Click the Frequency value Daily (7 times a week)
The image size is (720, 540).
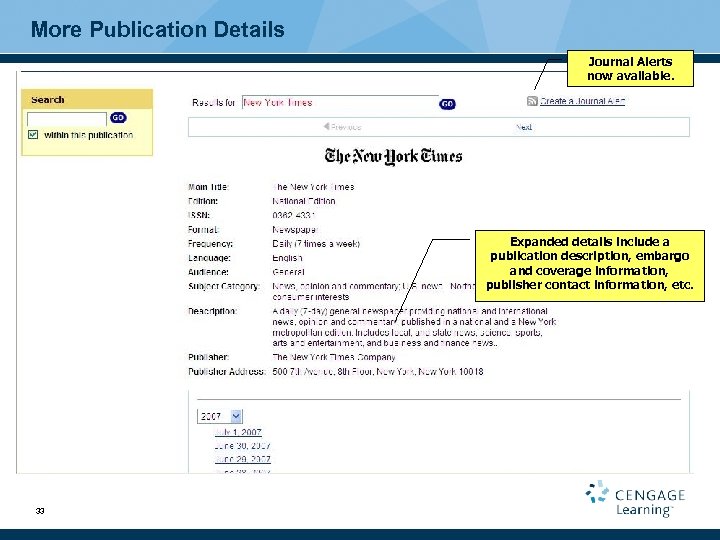click(316, 243)
